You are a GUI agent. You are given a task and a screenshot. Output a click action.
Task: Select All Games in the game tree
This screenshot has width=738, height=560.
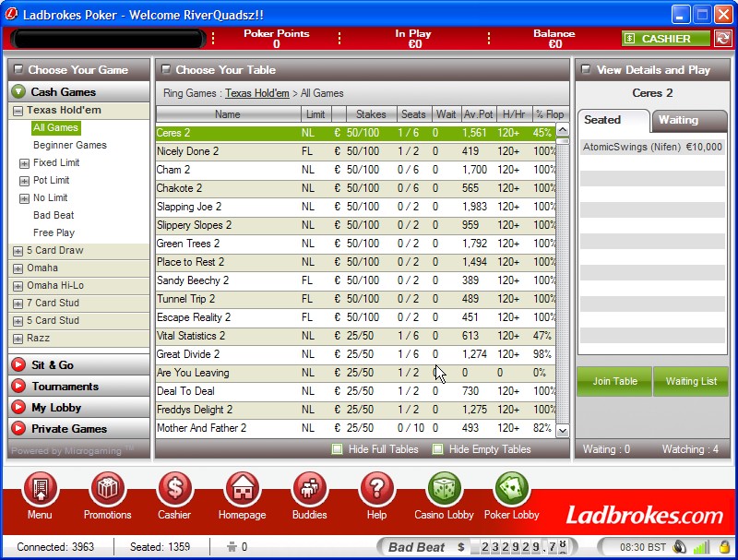(55, 127)
